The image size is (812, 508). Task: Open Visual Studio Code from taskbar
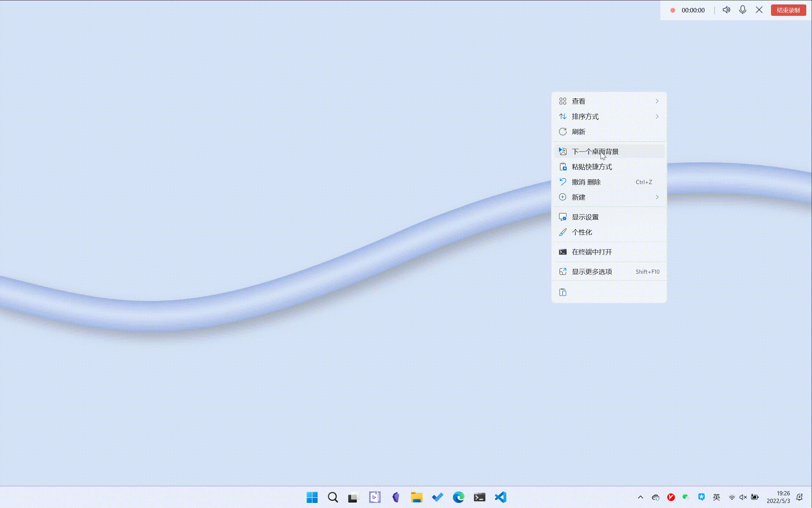point(500,497)
